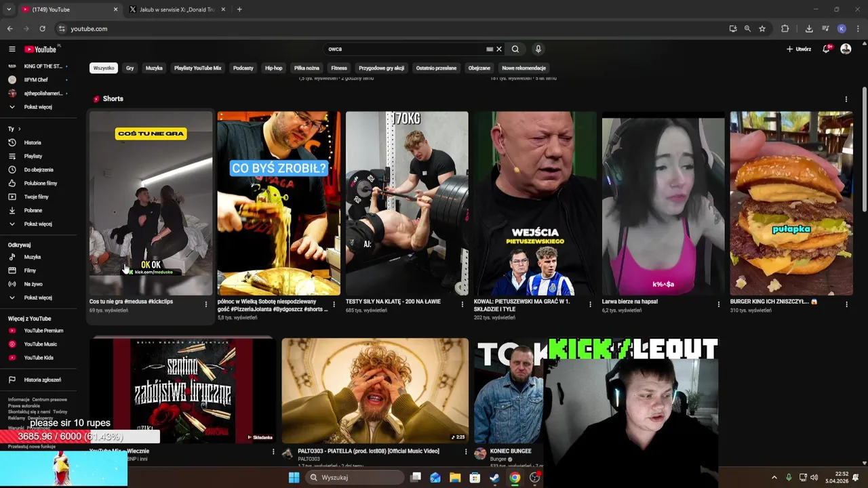
Task: Open the YouTube hamburger guide menu
Action: [x=12, y=49]
